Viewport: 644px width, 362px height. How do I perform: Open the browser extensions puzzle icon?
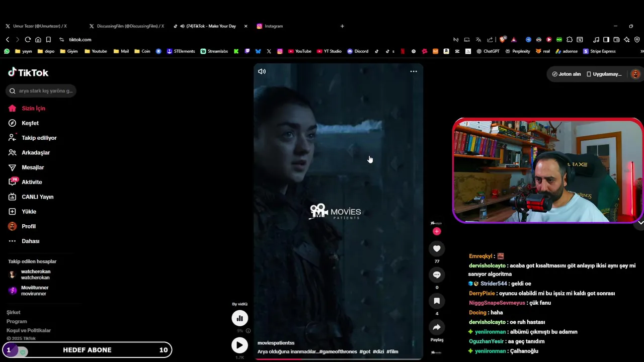pyautogui.click(x=570, y=40)
